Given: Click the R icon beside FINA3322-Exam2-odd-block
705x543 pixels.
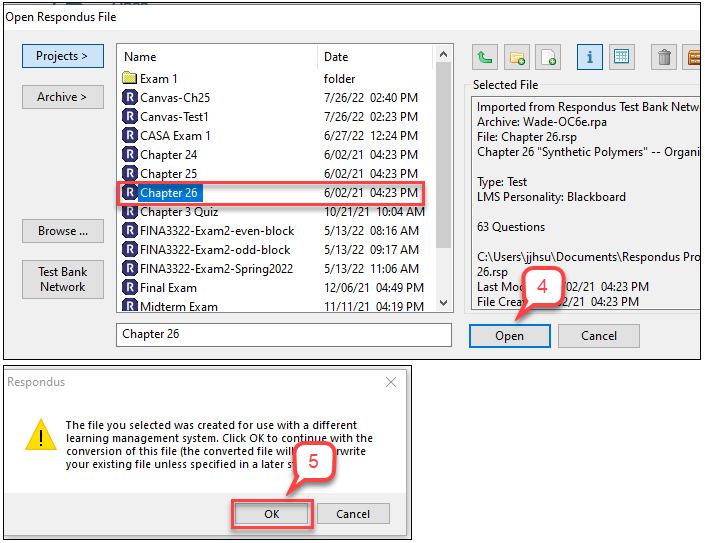Looking at the screenshot, I should [129, 249].
